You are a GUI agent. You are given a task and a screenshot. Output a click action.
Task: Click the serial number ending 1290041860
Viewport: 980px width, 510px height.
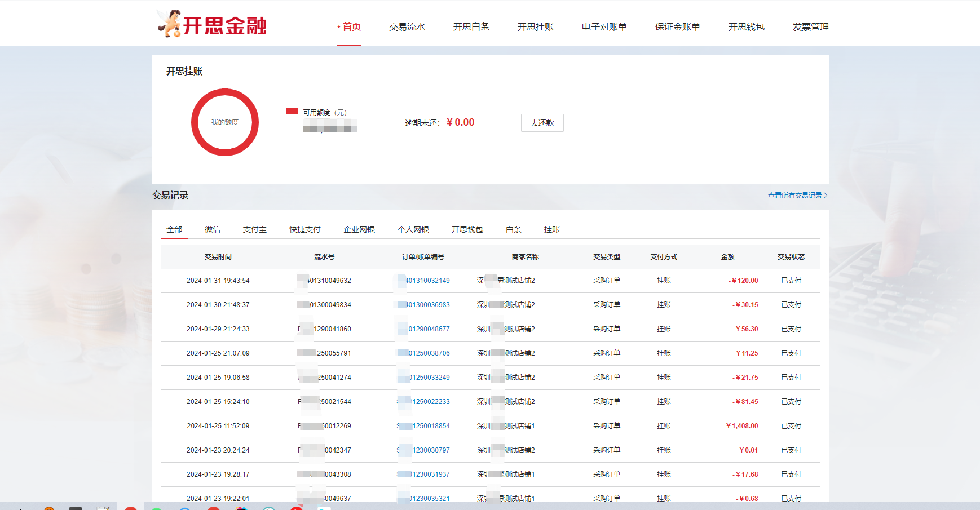(x=325, y=329)
